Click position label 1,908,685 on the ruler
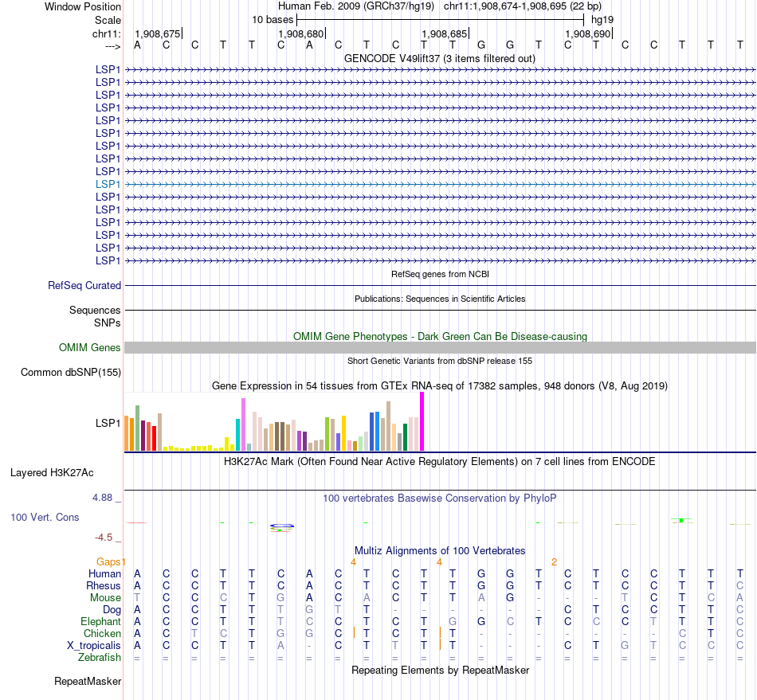This screenshot has width=757, height=700. coord(444,33)
